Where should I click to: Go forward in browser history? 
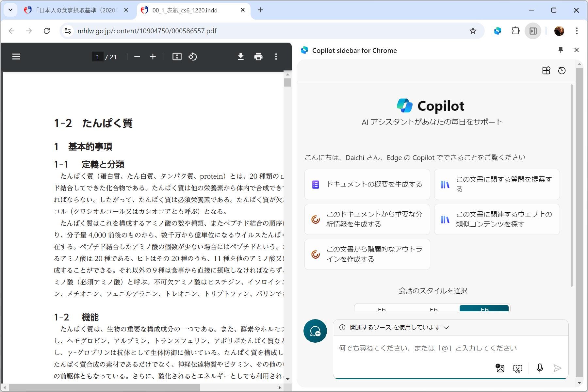tap(29, 31)
